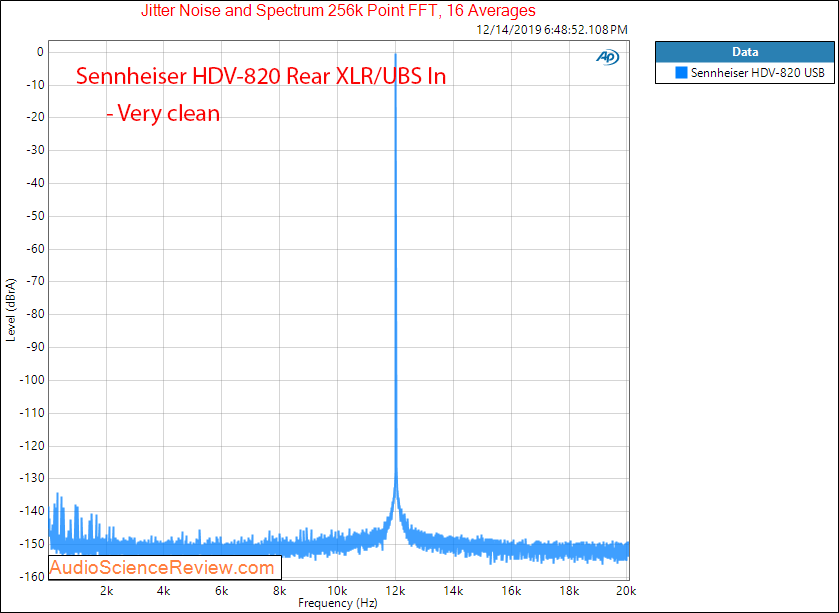Click the 4k frequency axis tick label
Image resolution: width=839 pixels, height=613 pixels.
coord(164,591)
